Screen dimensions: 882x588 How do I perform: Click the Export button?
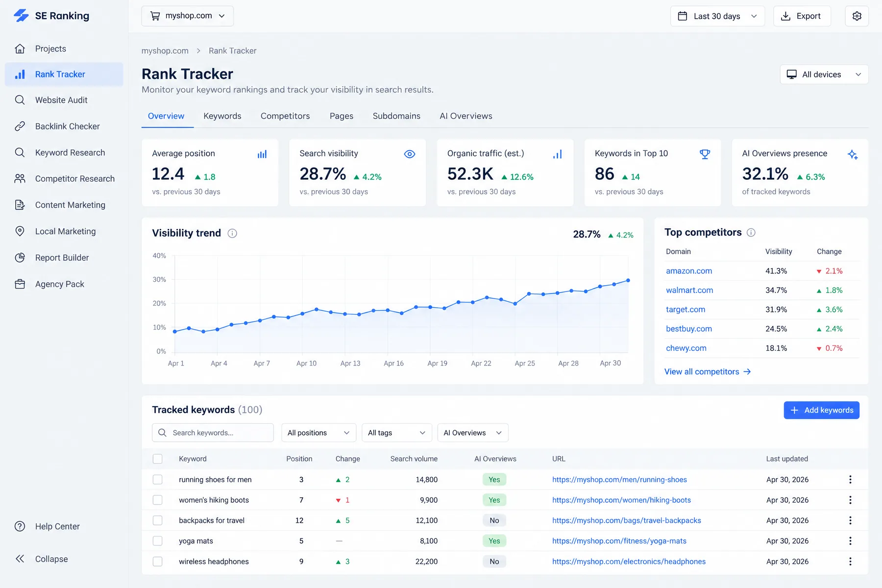(x=802, y=16)
